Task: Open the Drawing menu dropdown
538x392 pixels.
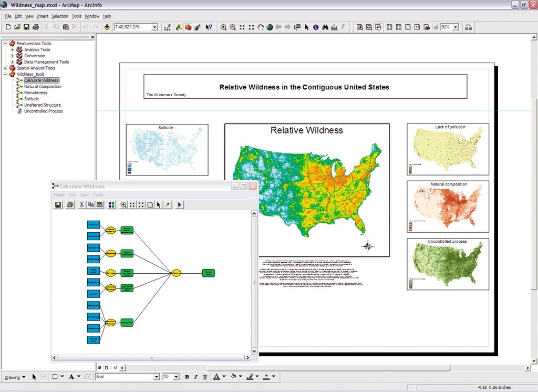Action: pyautogui.click(x=15, y=377)
